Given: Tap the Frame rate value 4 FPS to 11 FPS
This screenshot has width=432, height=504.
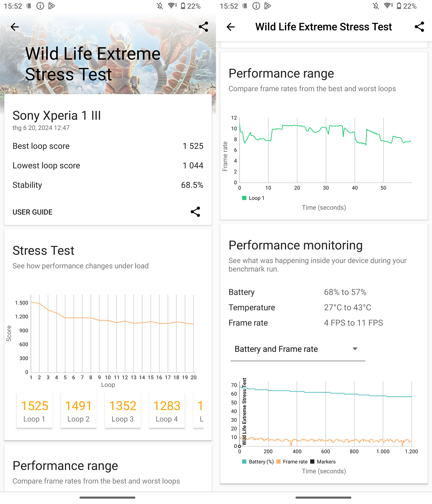Looking at the screenshot, I should coord(354,323).
